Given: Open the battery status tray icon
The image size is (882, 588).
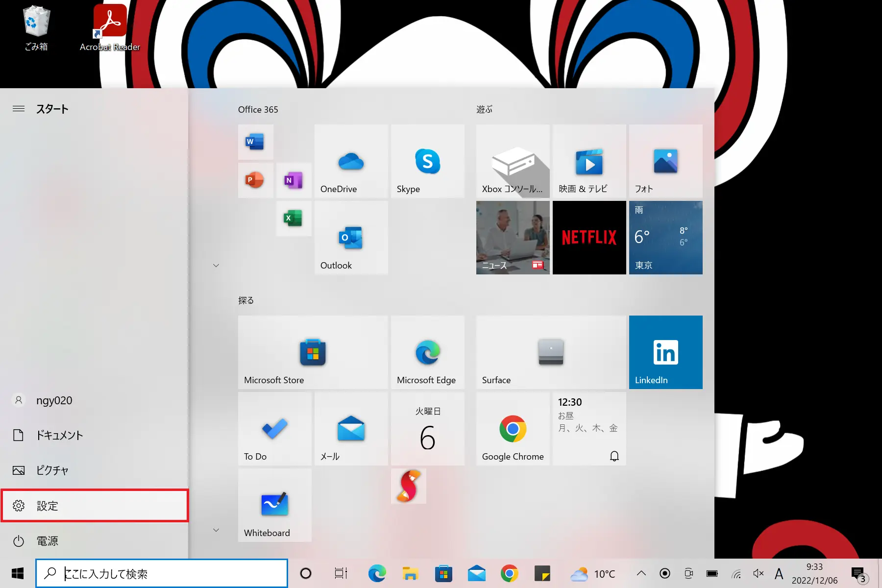Looking at the screenshot, I should 712,573.
